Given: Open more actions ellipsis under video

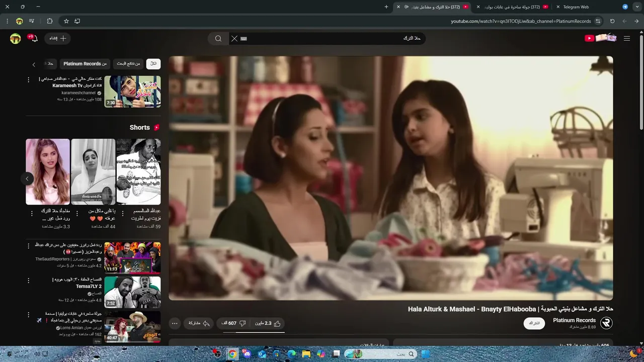Looking at the screenshot, I should point(175,323).
